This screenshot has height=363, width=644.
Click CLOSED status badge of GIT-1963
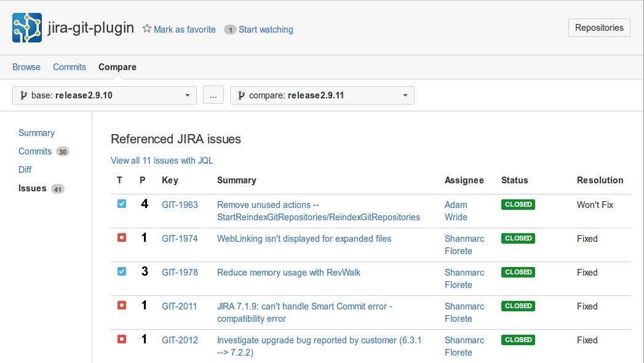pos(518,204)
